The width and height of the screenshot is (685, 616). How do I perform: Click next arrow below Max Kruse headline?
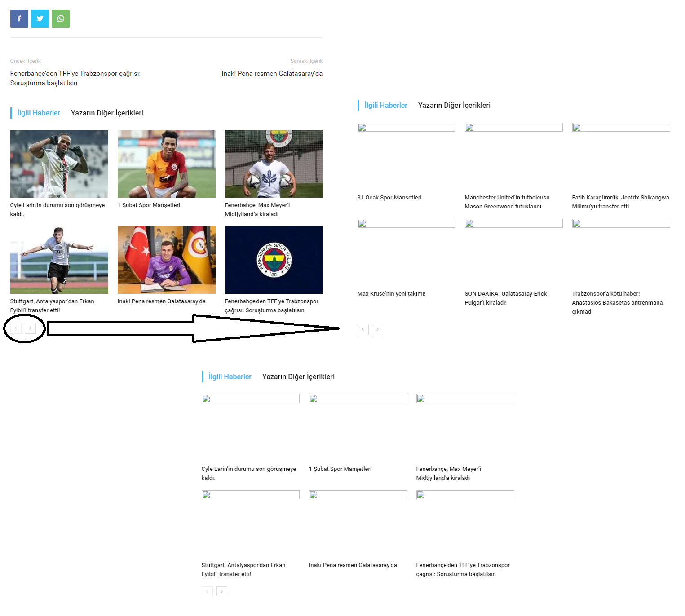377,329
